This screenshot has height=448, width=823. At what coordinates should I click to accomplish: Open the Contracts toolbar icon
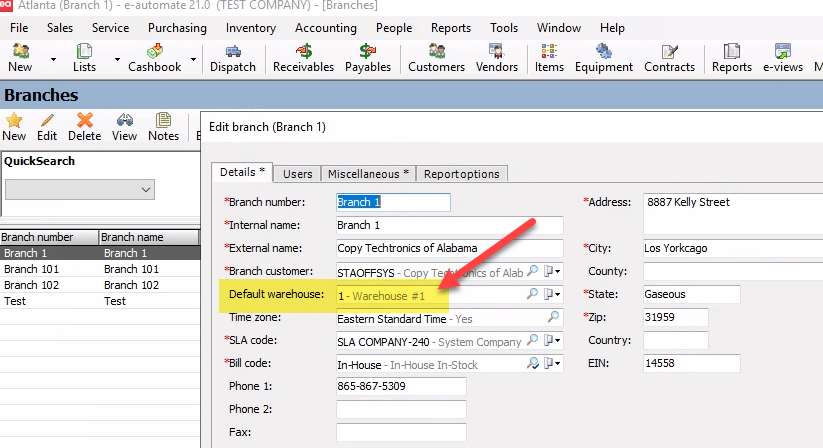pos(669,58)
